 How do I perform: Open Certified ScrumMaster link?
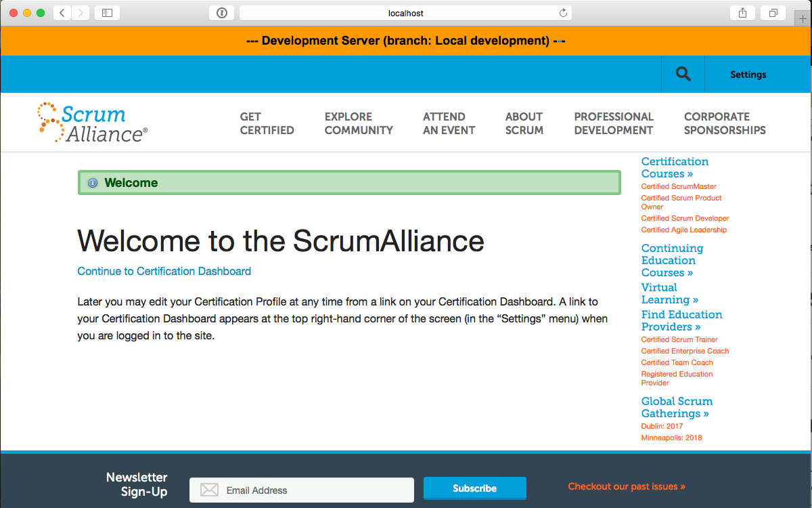coord(679,187)
